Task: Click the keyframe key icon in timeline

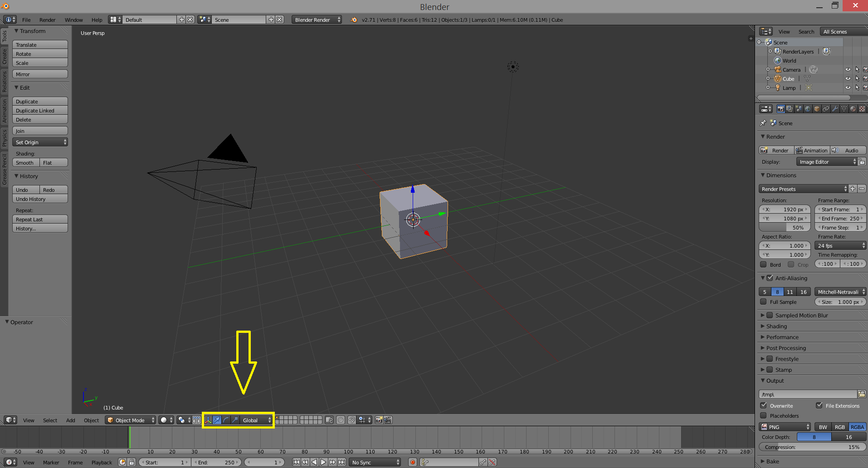Action: coord(483,463)
